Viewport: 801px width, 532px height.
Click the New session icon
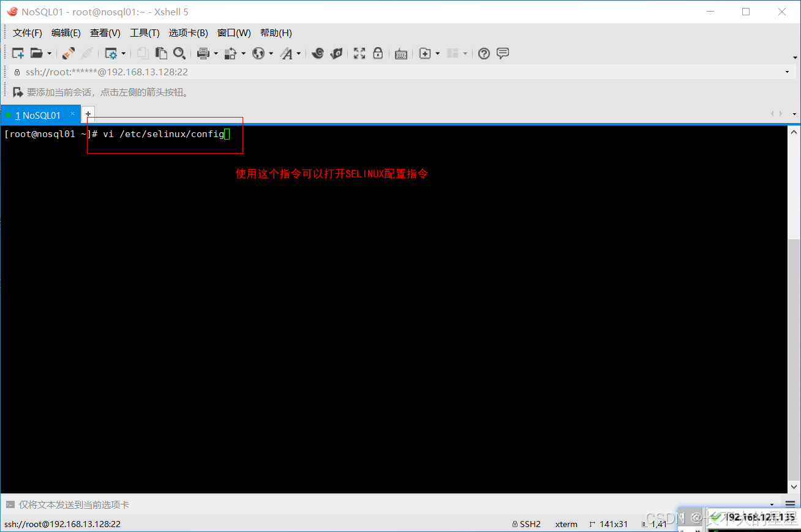pos(18,53)
